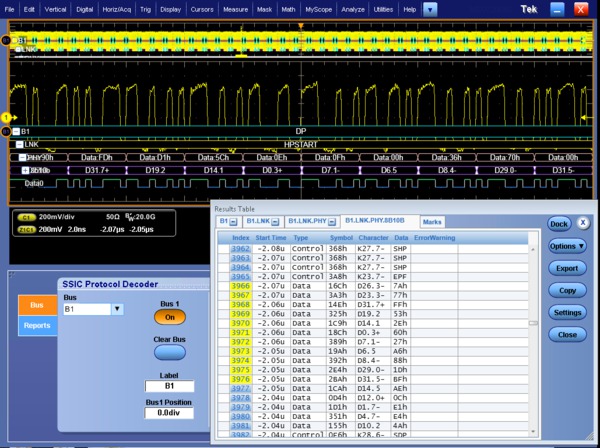Click the Bus1 Position field
The height and width of the screenshot is (448, 600).
[169, 413]
